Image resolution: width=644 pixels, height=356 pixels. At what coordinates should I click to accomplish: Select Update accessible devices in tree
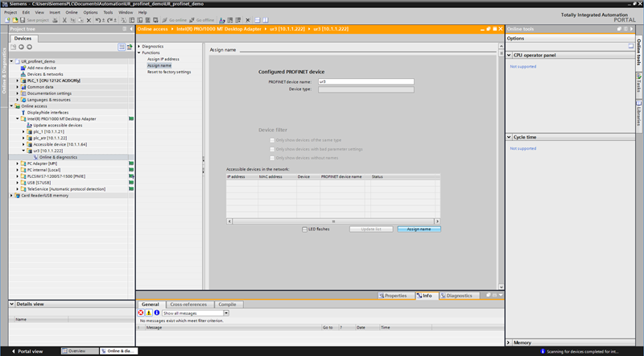[x=57, y=125]
